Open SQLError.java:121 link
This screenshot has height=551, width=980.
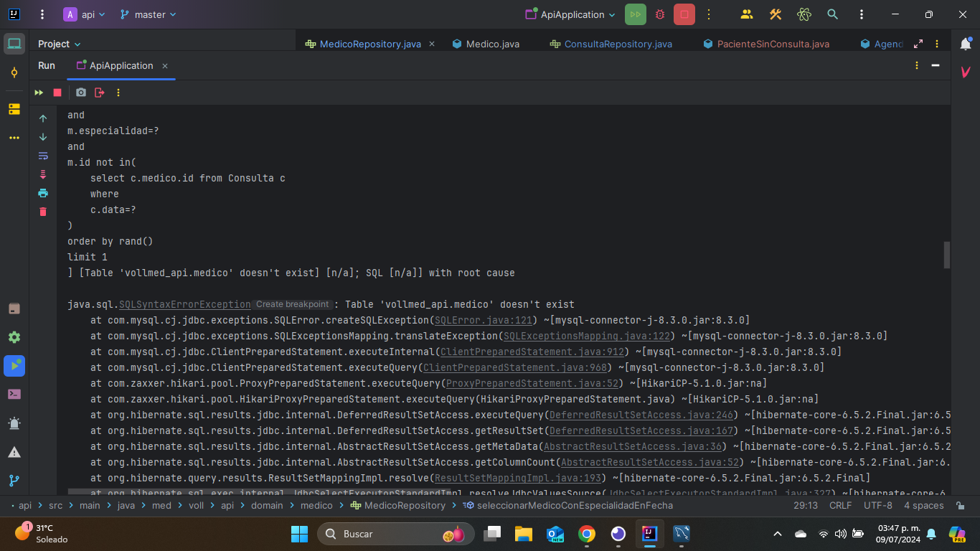click(x=484, y=320)
